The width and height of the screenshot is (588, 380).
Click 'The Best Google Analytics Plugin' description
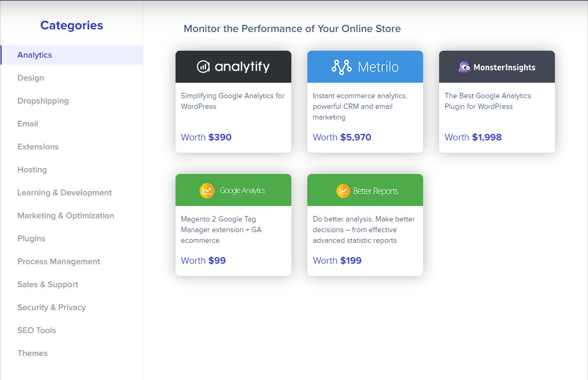(488, 101)
